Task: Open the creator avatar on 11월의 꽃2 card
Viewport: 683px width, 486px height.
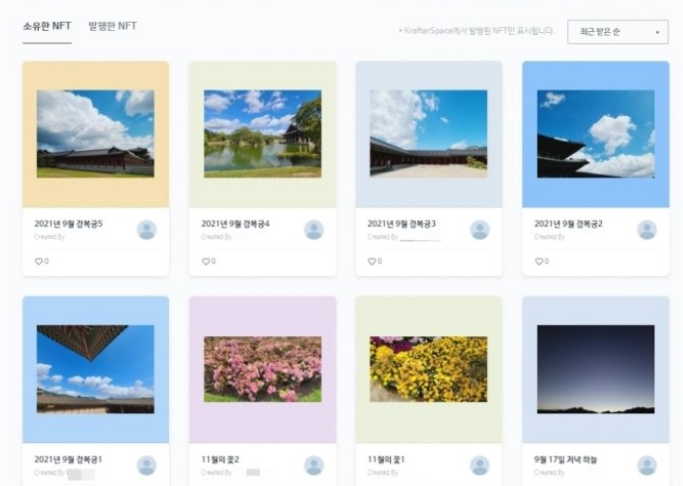Action: click(314, 466)
